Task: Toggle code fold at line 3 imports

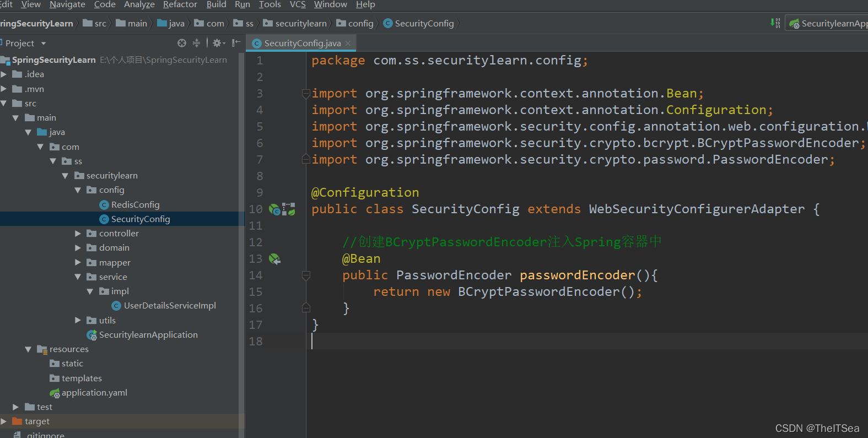Action: click(x=306, y=94)
